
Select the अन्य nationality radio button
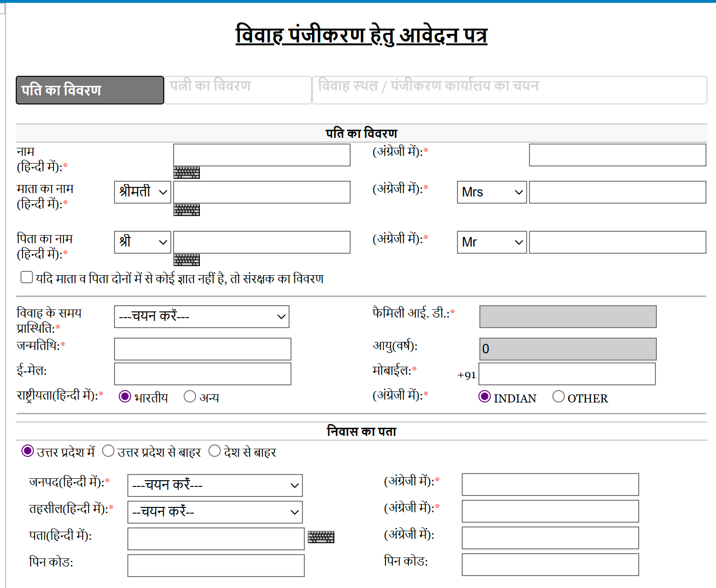click(x=190, y=396)
